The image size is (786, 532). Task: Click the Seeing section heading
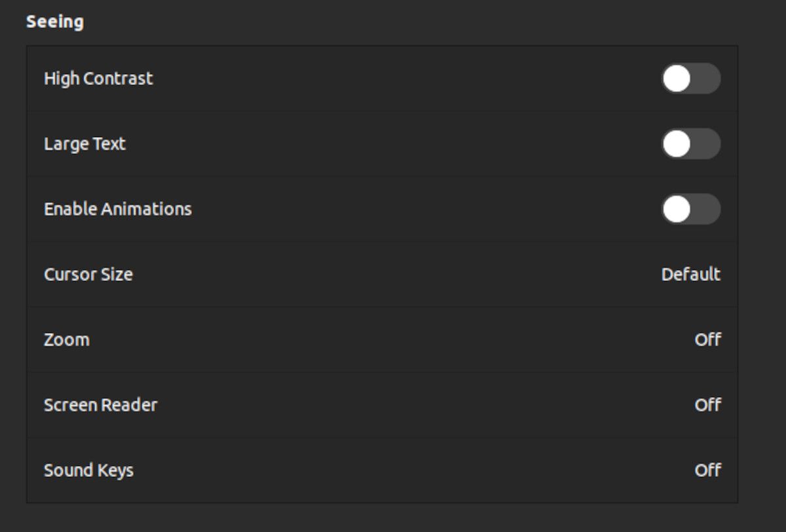coord(55,22)
